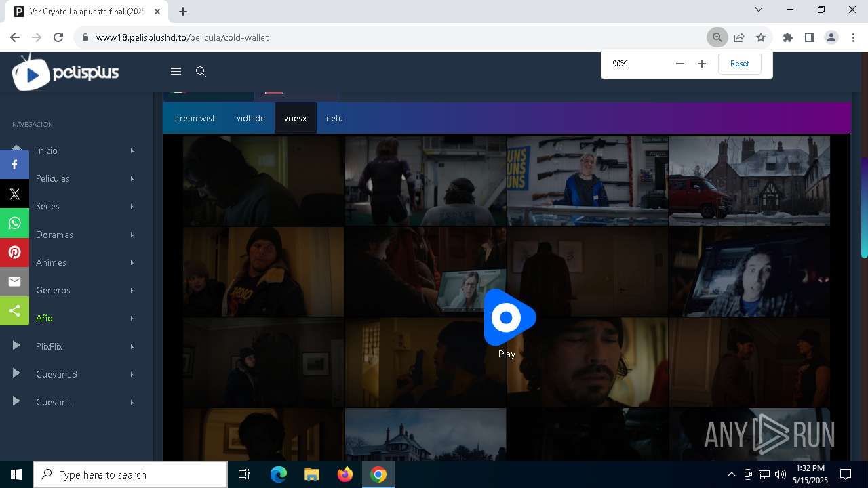Expand the Cuevana3 submenu arrow
This screenshot has height=488, width=868.
coord(132,374)
